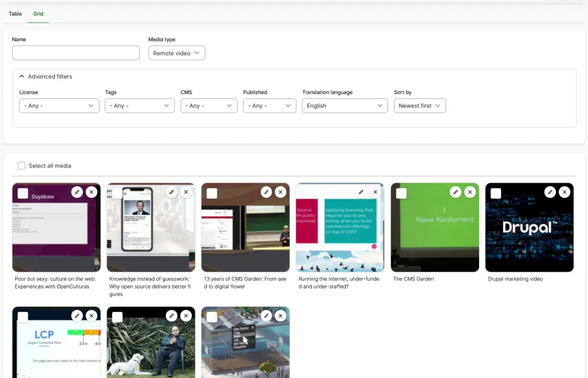The height and width of the screenshot is (378, 588).
Task: Open the "Drupal marketing video" title
Action: 516,279
